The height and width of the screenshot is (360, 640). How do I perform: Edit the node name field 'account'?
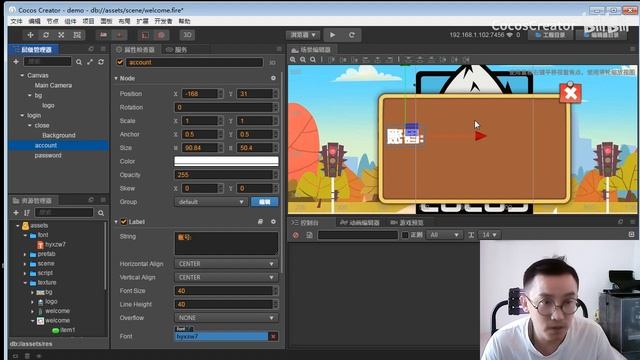click(x=194, y=62)
